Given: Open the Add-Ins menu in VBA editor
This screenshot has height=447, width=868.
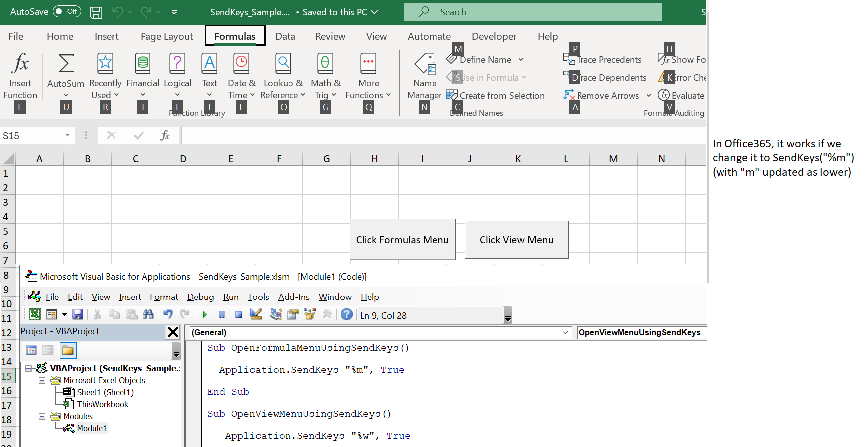Looking at the screenshot, I should point(294,297).
